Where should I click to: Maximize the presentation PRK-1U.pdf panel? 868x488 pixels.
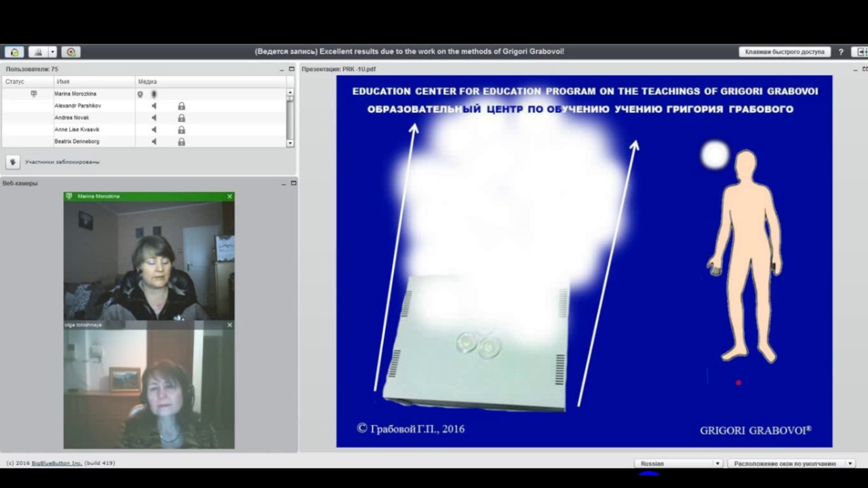pos(865,69)
